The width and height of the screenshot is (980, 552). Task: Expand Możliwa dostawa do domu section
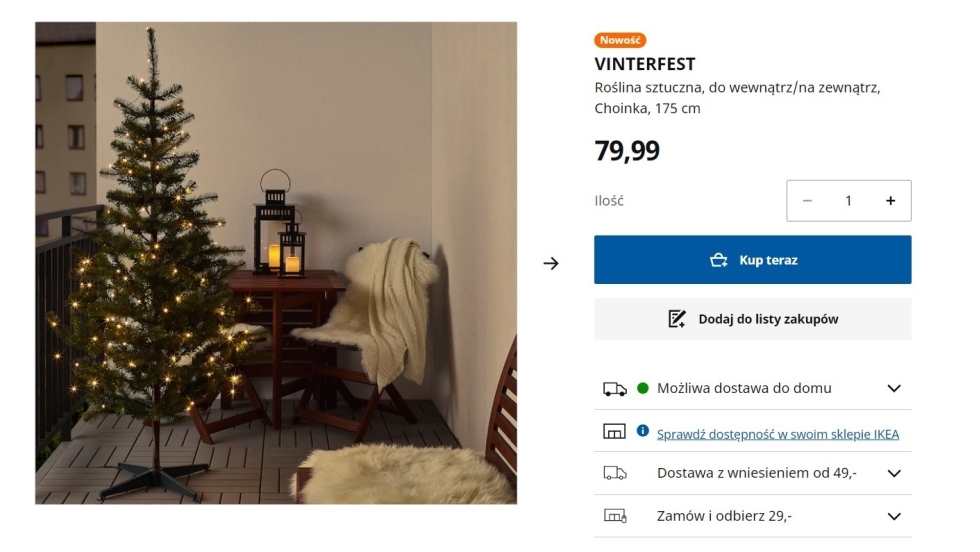(894, 388)
